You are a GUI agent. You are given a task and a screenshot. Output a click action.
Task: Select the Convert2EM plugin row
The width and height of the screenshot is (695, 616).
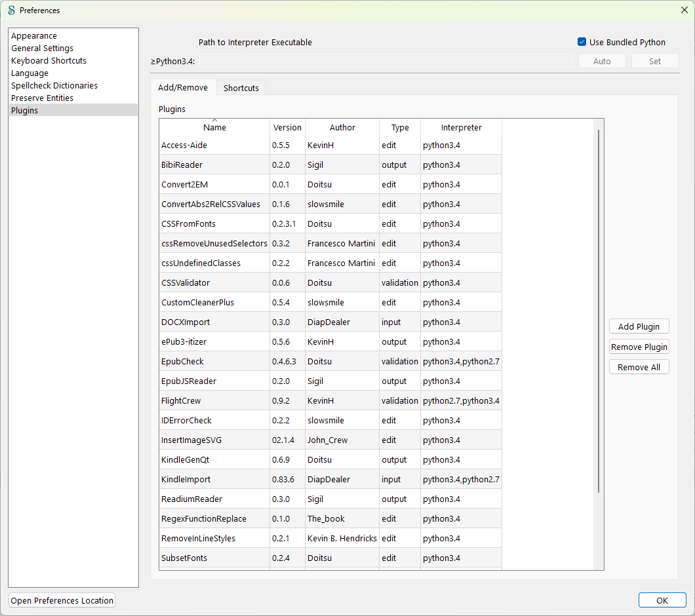pyautogui.click(x=330, y=184)
